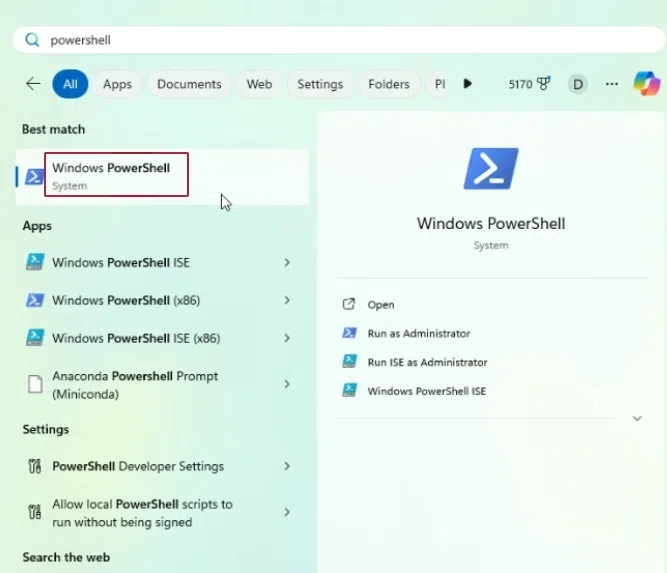Click Windows PowerShell ISE (x86) text
Viewport: 667px width, 573px height.
(x=137, y=338)
